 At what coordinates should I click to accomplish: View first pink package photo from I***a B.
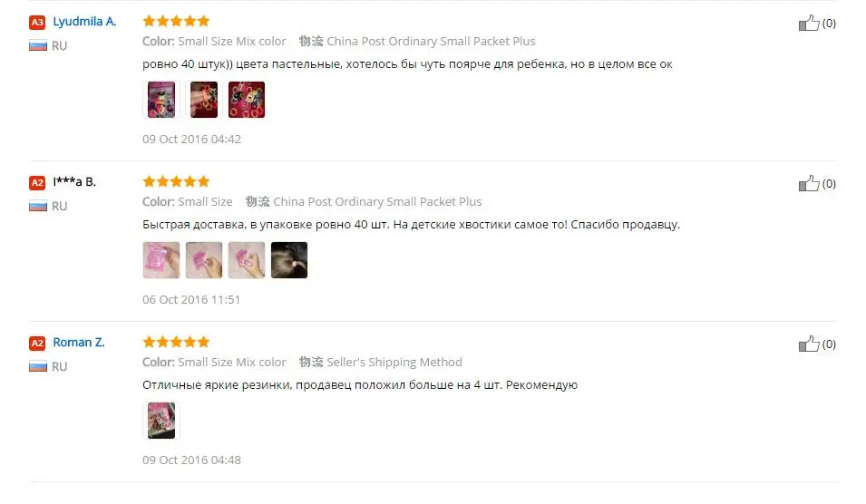point(161,260)
